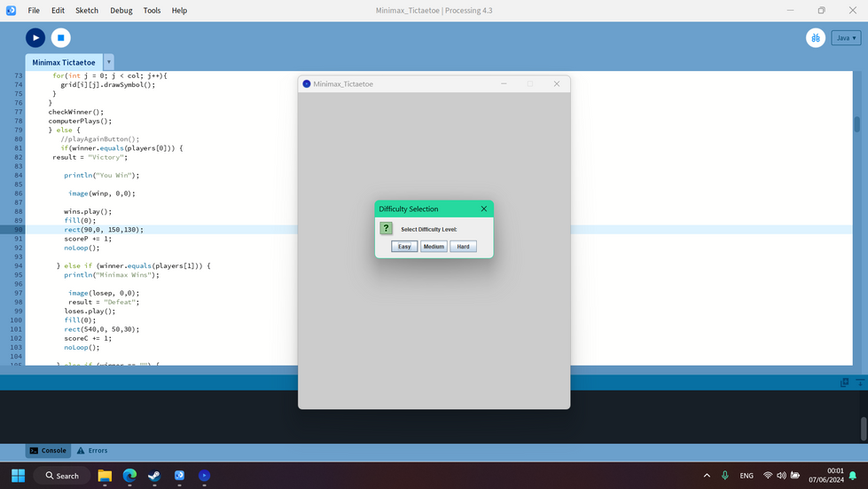Click the volume speaker tray icon
The image size is (868, 489).
coord(781,476)
